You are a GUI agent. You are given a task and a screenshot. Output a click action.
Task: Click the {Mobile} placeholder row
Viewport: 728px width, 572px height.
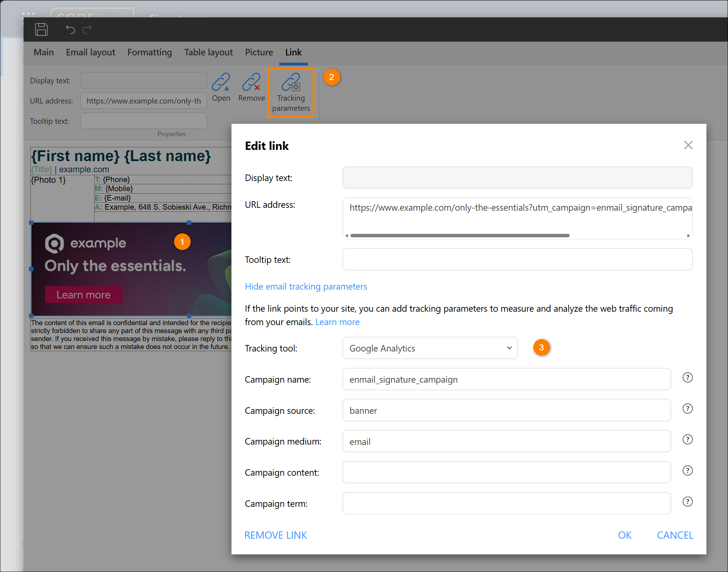pos(163,189)
